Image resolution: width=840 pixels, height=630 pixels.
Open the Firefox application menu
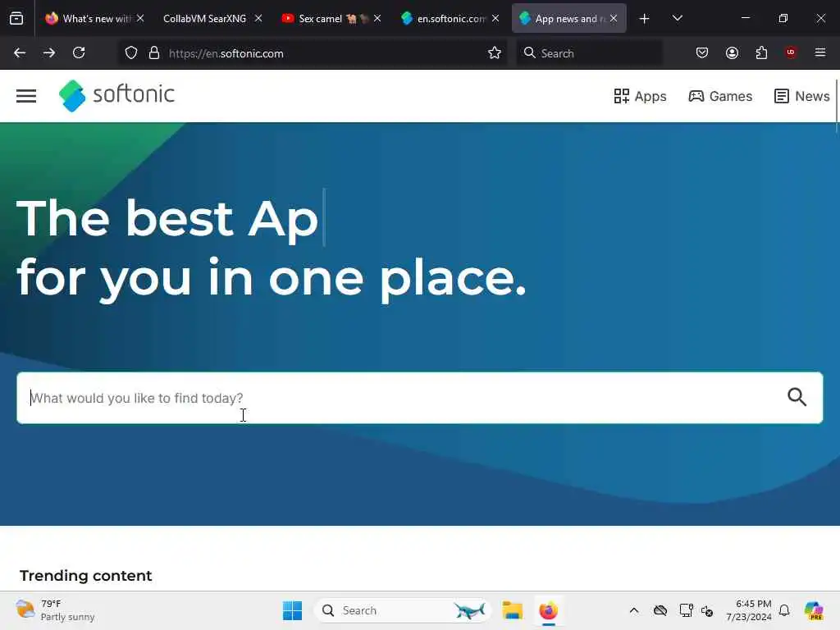point(820,52)
